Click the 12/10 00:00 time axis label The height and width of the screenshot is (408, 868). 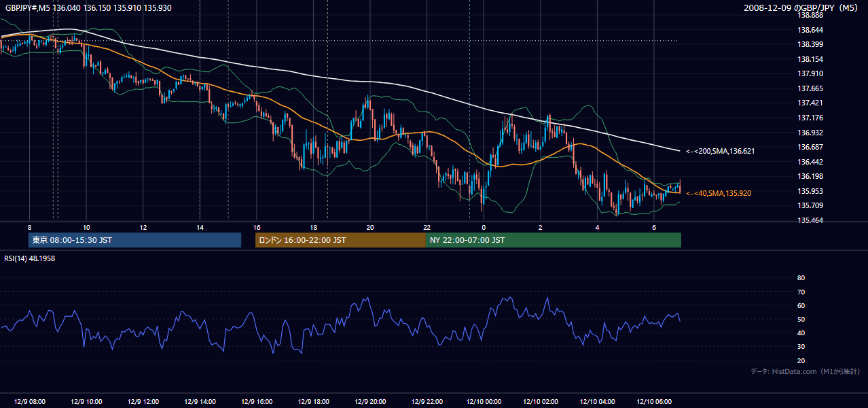pos(484,402)
